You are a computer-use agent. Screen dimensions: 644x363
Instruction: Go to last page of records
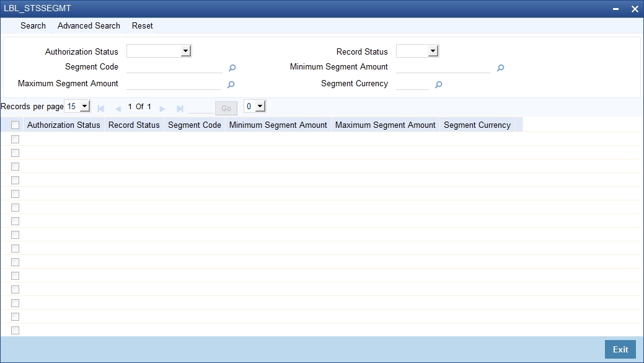[180, 109]
